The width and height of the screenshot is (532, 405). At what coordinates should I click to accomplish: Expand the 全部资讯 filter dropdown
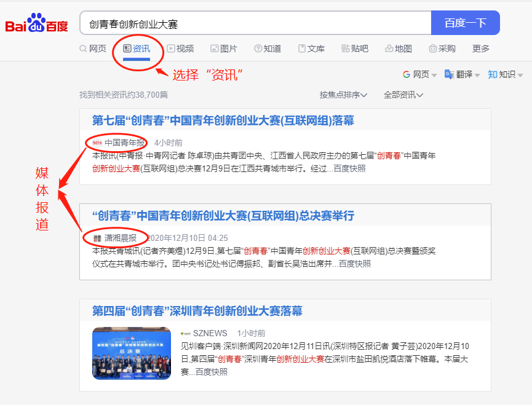tap(403, 95)
